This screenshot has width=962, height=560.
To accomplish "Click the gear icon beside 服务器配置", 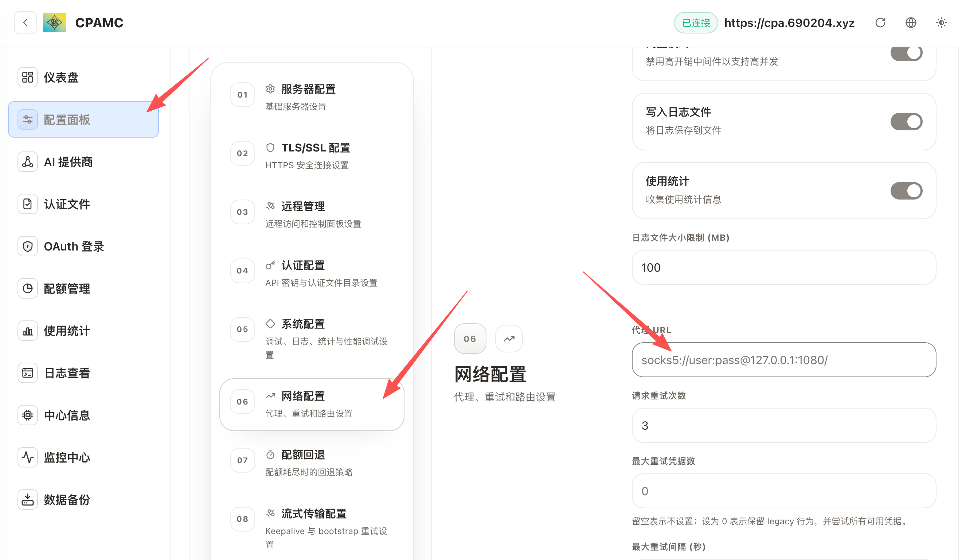I will [x=270, y=89].
